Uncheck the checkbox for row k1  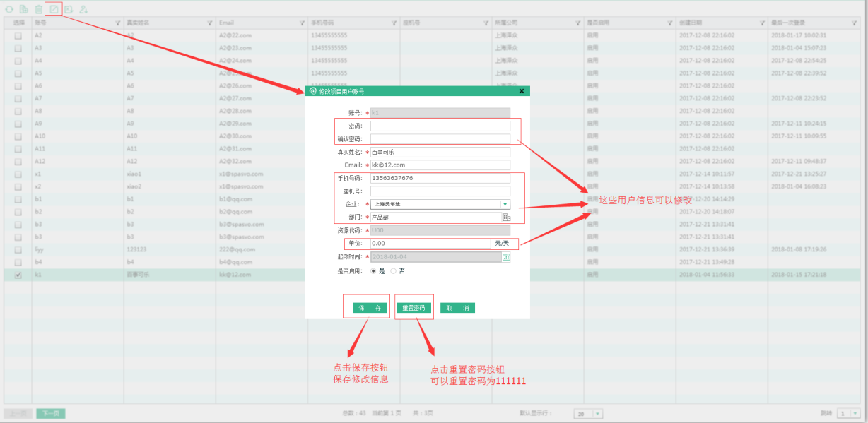(18, 275)
